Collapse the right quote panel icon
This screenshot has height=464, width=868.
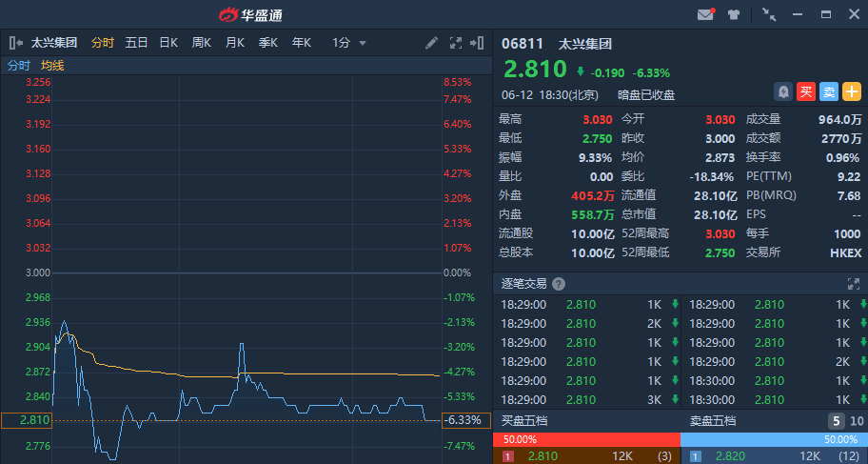(x=477, y=43)
